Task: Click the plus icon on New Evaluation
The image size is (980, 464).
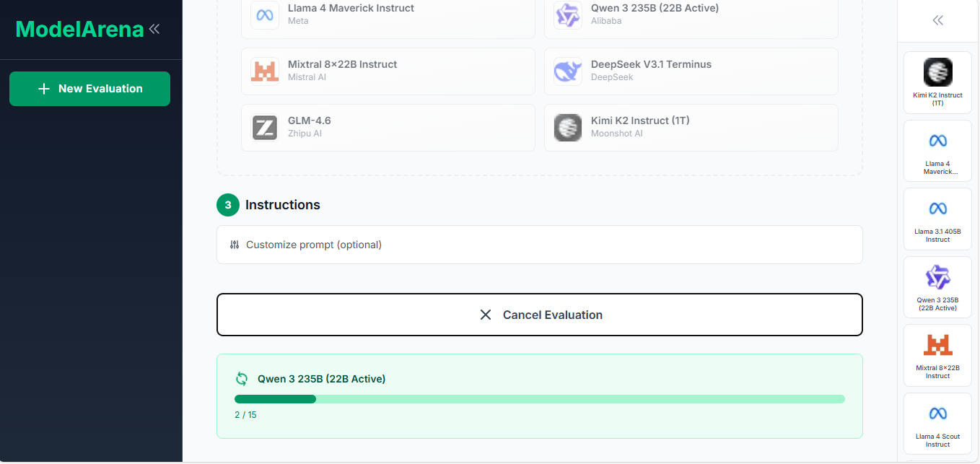Action: click(44, 89)
